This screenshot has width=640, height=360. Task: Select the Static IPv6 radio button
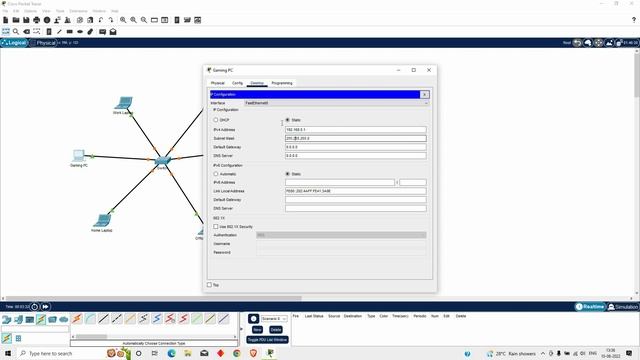click(x=287, y=174)
